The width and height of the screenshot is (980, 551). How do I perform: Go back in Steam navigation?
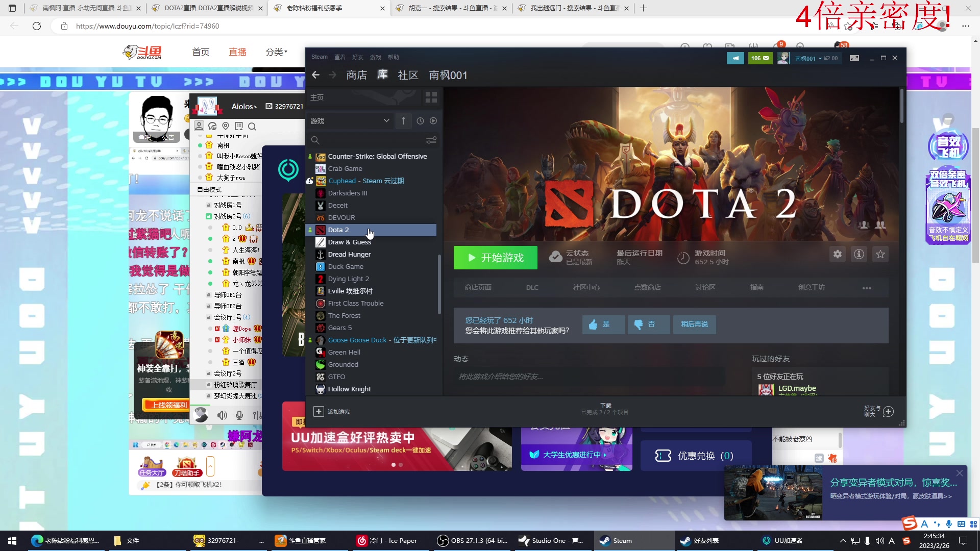click(x=315, y=75)
